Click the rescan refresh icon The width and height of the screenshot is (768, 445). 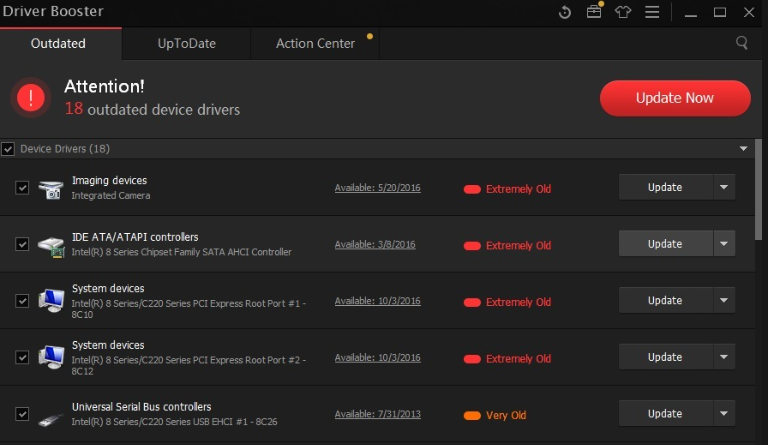click(x=565, y=12)
